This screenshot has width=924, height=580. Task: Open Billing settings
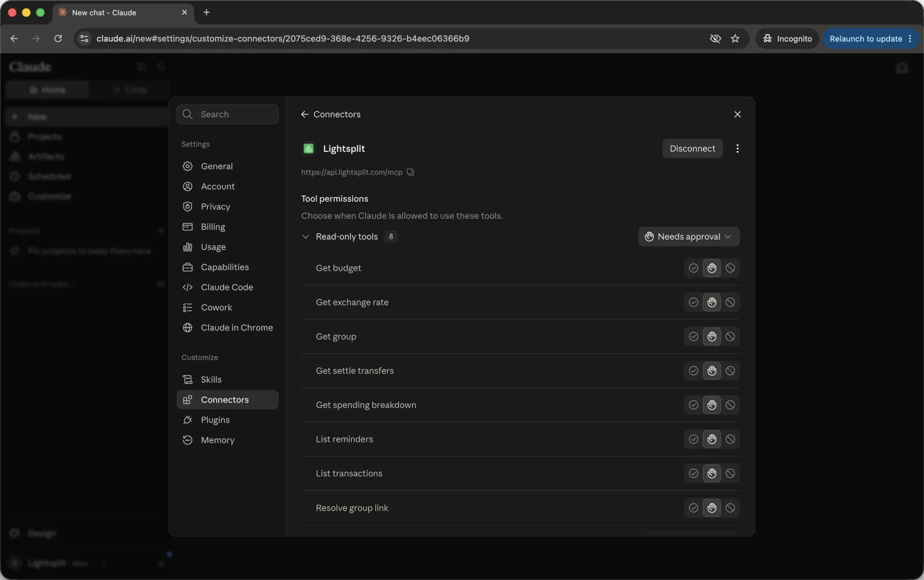pos(227,227)
